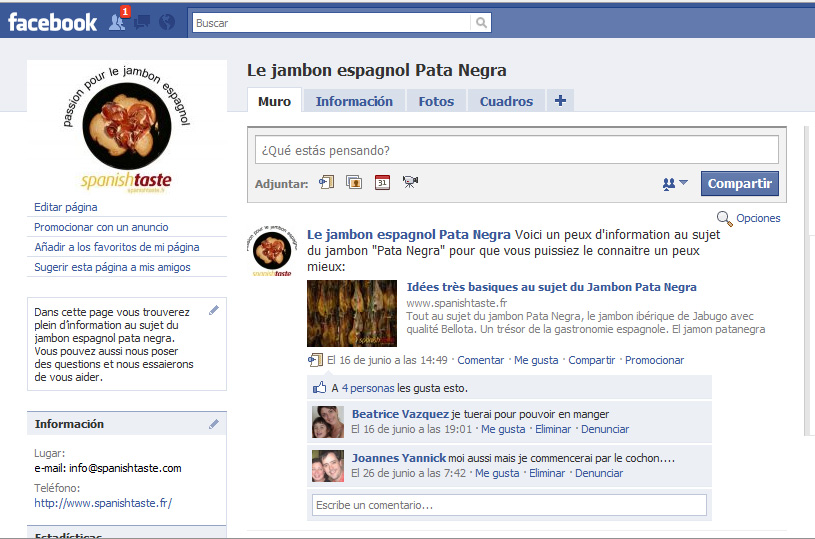Click Eliminar on Joannes Yannick's comment
The image size is (815, 539).
[547, 473]
